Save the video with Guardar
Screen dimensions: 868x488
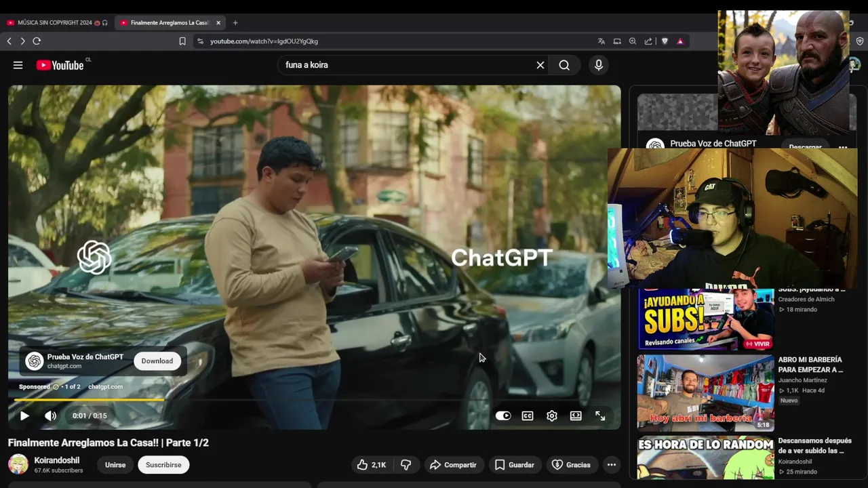(515, 465)
